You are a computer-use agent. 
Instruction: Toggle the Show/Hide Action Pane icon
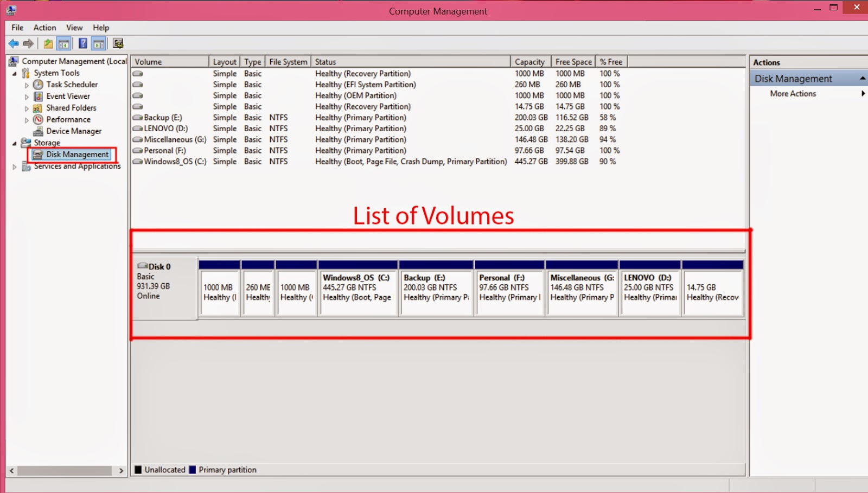click(99, 43)
